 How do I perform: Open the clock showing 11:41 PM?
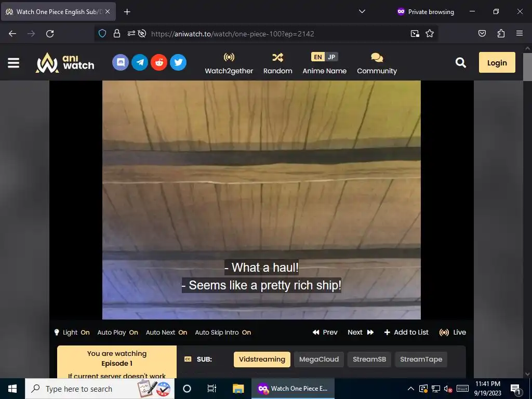coord(487,389)
